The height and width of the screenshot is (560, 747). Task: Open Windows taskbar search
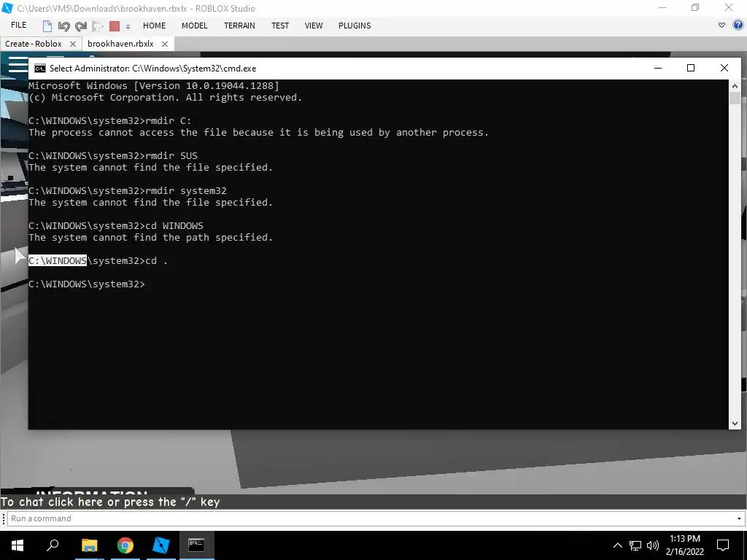(x=53, y=545)
